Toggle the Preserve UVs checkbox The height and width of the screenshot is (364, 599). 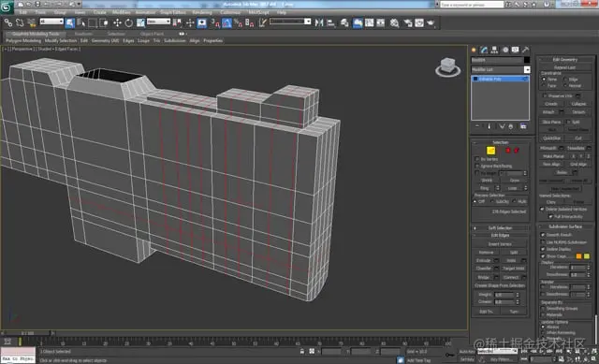[545, 95]
